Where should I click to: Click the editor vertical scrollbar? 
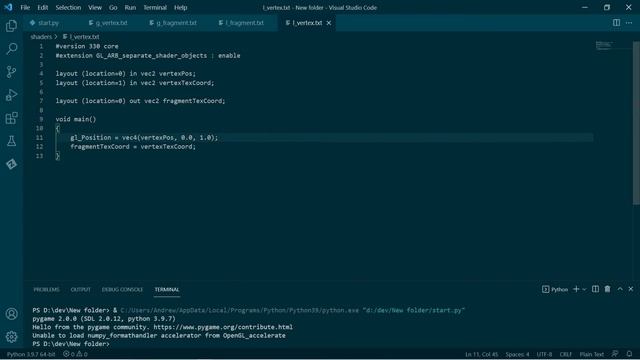click(x=636, y=122)
